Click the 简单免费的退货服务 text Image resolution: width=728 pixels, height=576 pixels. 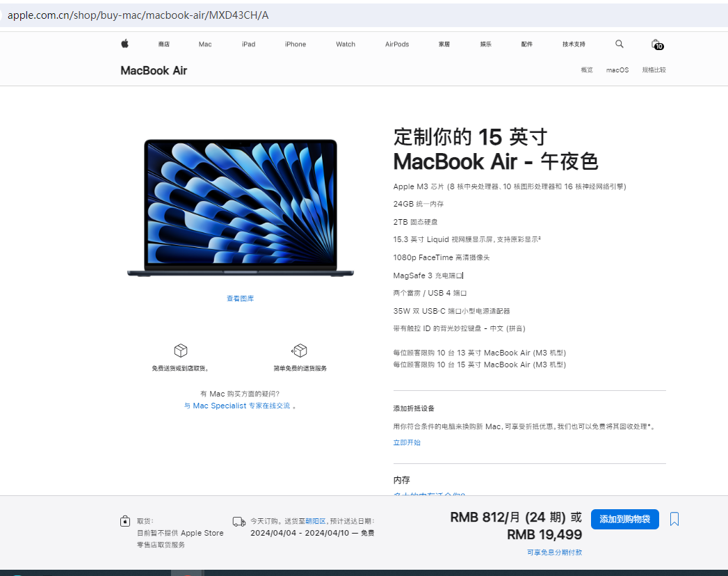pyautogui.click(x=300, y=369)
